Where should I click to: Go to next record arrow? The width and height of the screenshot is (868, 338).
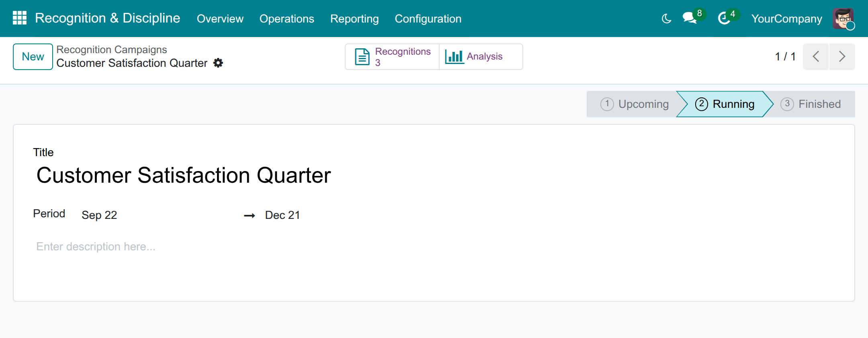point(842,57)
